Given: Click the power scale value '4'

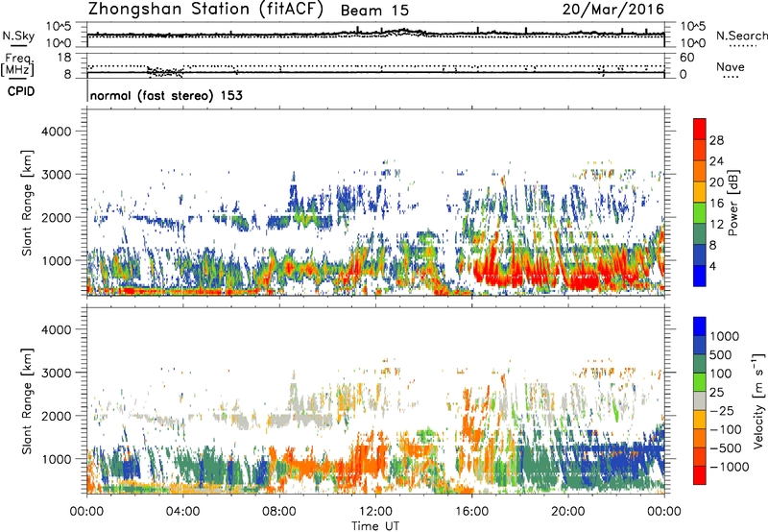Looking at the screenshot, I should [712, 266].
